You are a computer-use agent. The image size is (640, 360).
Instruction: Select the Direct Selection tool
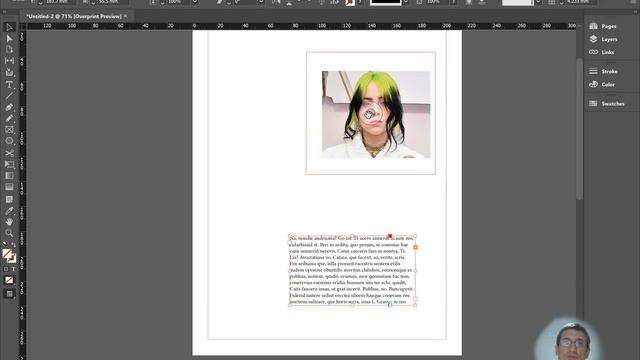click(x=9, y=38)
